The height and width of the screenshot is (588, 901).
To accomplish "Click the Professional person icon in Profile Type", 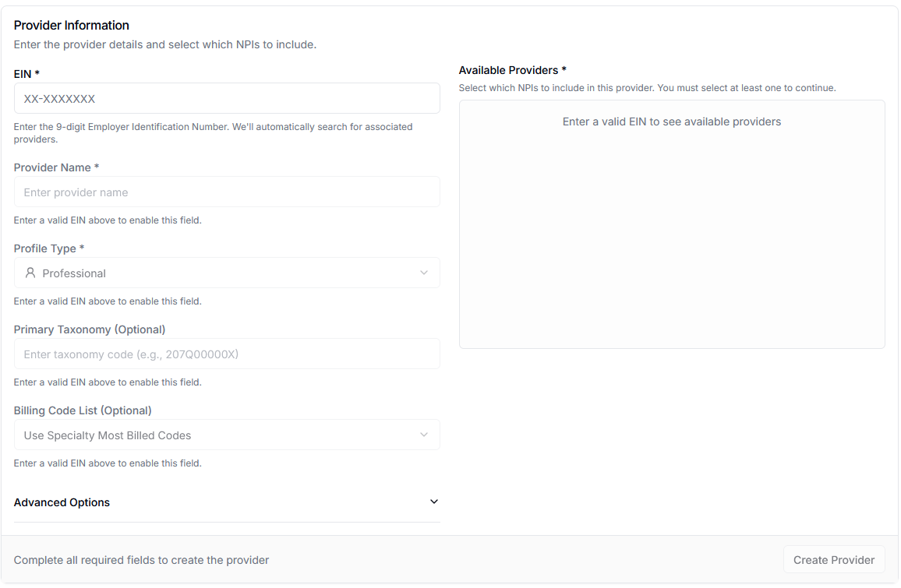I will (x=30, y=273).
